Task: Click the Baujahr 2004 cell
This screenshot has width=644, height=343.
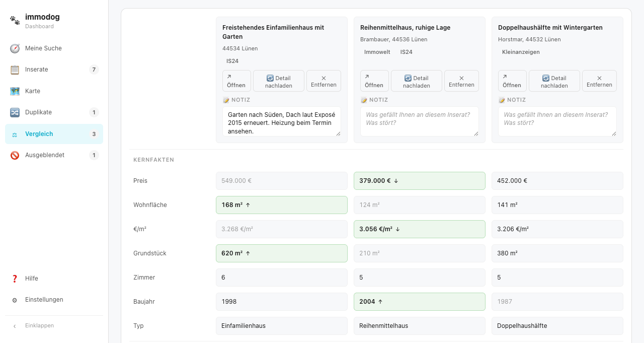Action: coord(420,302)
